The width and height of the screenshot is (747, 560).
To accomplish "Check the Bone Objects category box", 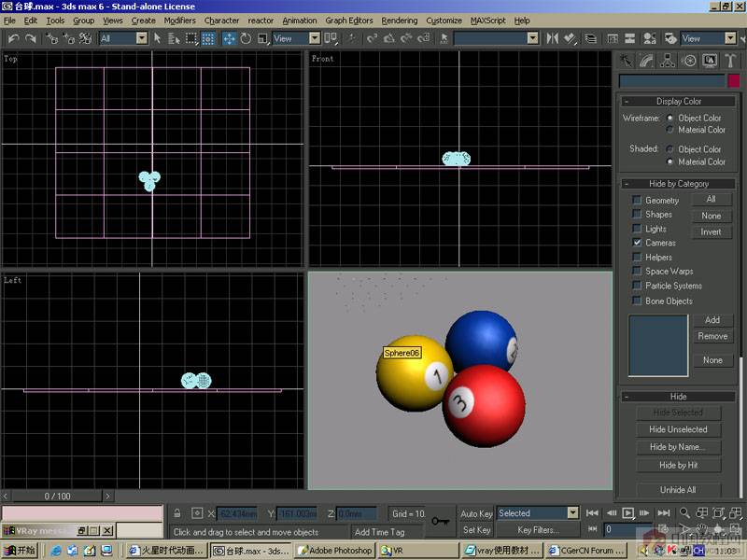I will click(x=637, y=301).
